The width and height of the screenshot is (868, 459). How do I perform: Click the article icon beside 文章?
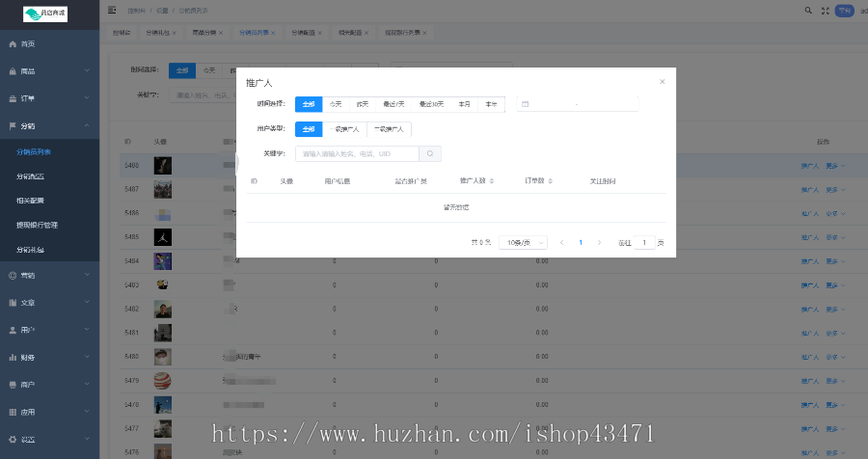[x=13, y=303]
